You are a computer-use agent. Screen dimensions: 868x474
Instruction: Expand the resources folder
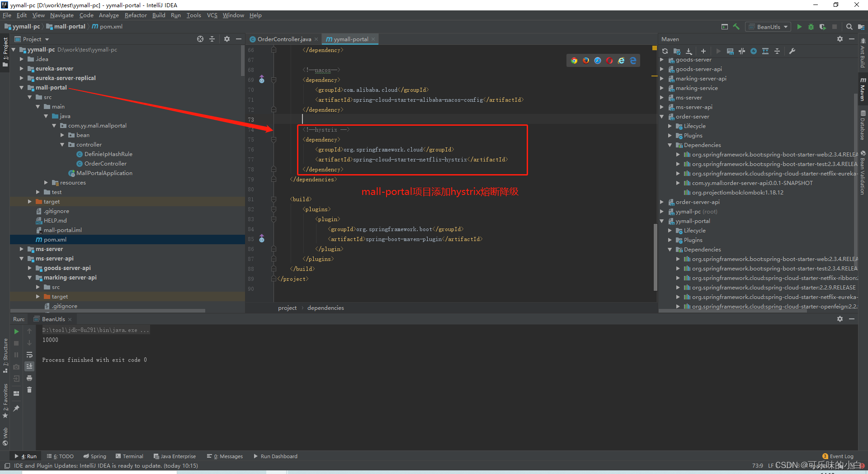pyautogui.click(x=46, y=183)
